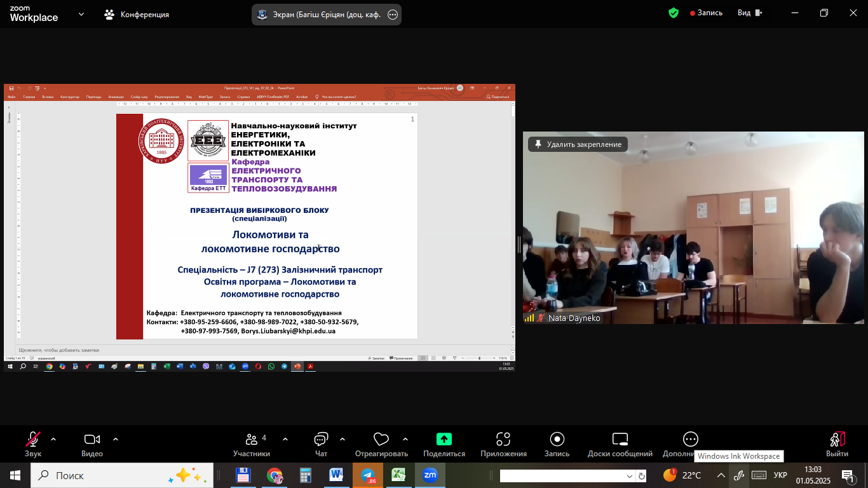Expand chat options arrow next to Чат
Viewport: 868px width, 488px height.
342,439
